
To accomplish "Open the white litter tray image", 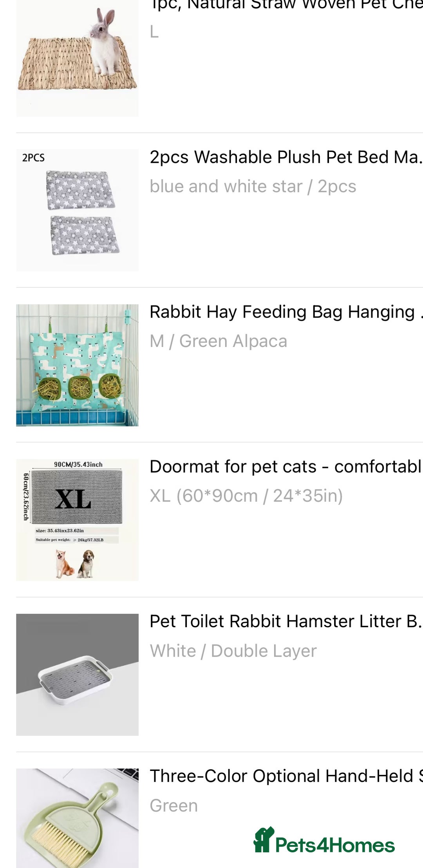I will [x=77, y=674].
